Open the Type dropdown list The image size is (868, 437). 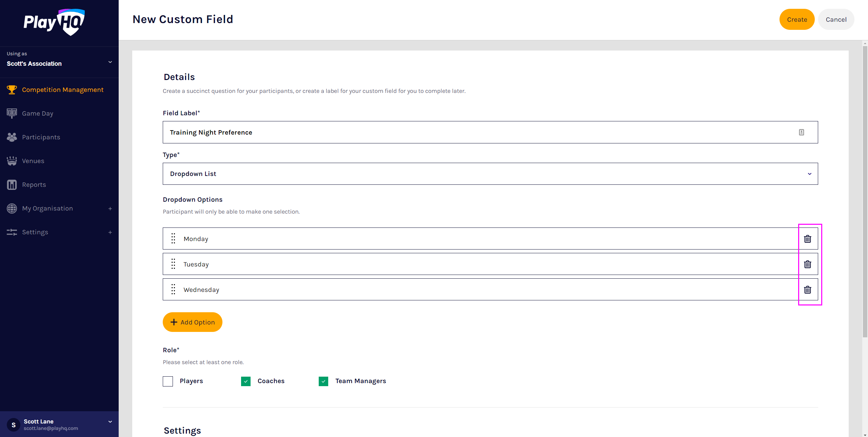tap(490, 174)
